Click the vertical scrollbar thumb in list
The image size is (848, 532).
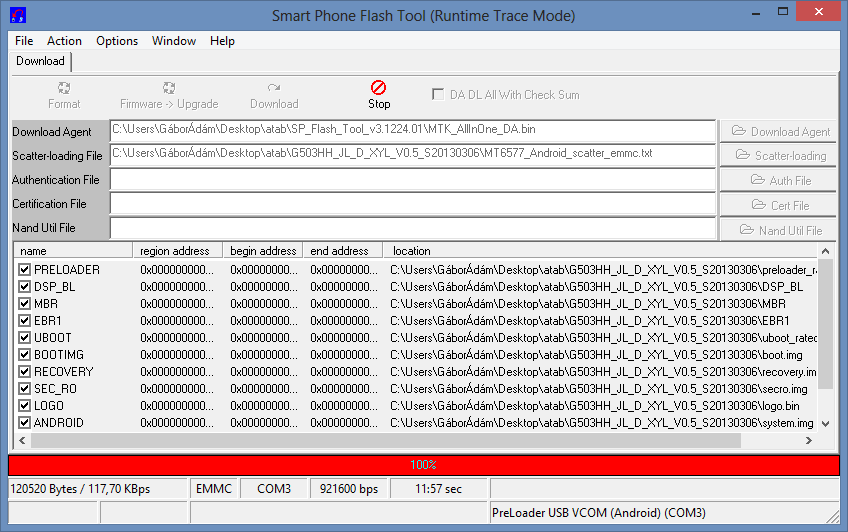(825, 323)
